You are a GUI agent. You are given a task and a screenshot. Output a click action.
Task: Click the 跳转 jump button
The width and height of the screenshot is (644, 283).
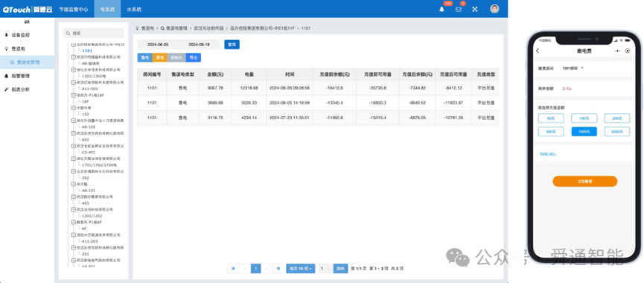tap(340, 268)
